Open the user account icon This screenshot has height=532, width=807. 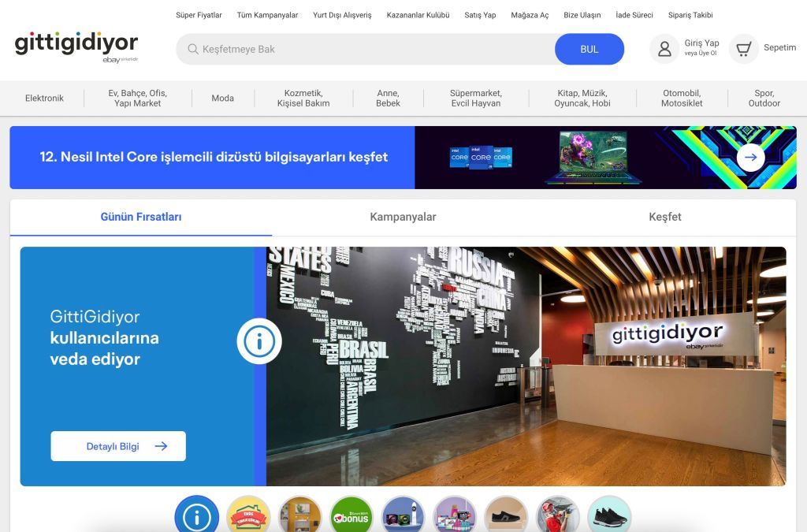coord(664,49)
